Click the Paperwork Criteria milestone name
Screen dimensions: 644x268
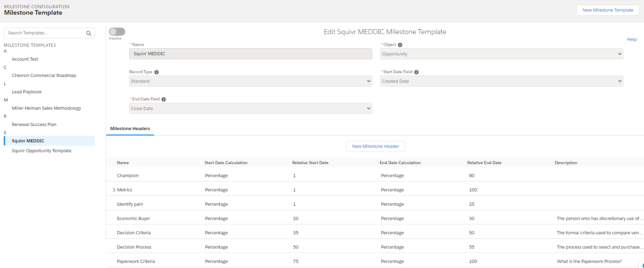pos(136,262)
